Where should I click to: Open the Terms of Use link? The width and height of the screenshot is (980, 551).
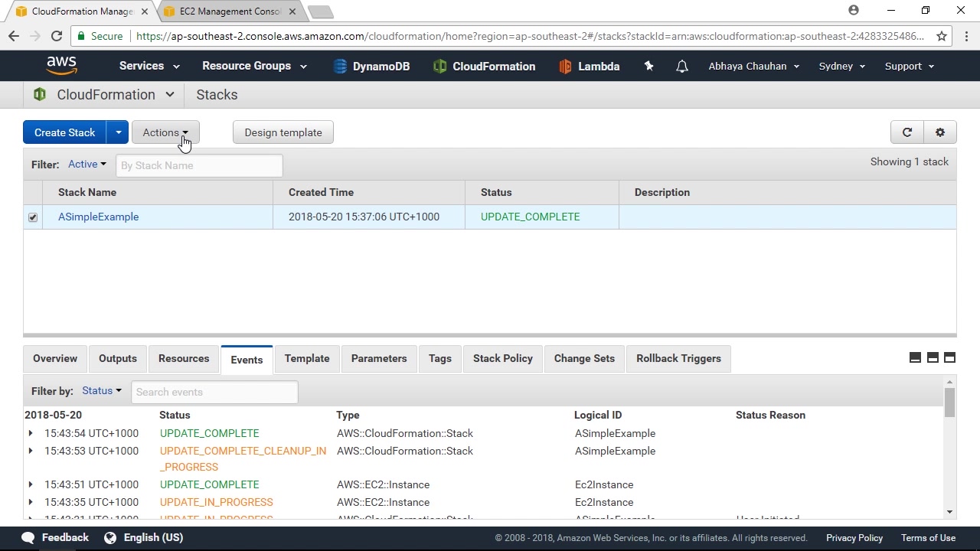pyautogui.click(x=928, y=538)
